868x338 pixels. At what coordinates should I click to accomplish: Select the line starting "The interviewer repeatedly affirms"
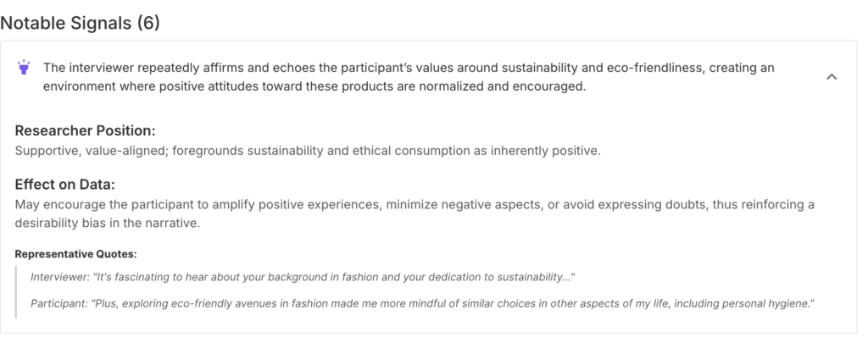[x=409, y=68]
